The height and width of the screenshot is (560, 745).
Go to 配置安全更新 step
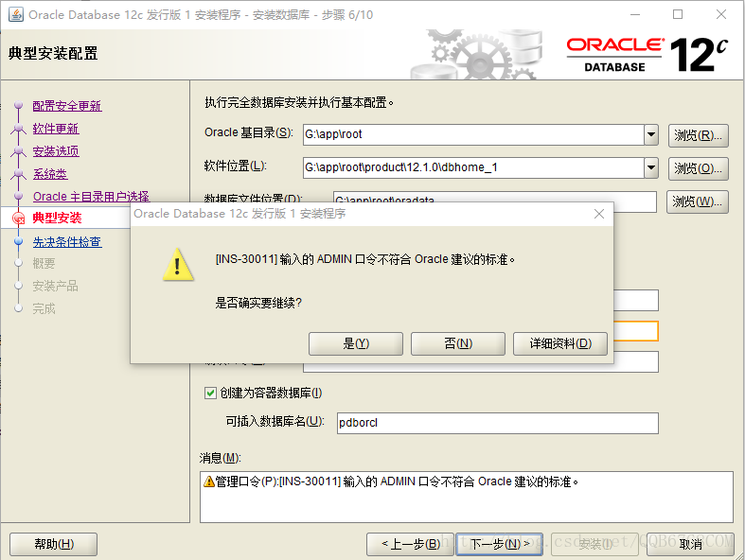pos(67,106)
